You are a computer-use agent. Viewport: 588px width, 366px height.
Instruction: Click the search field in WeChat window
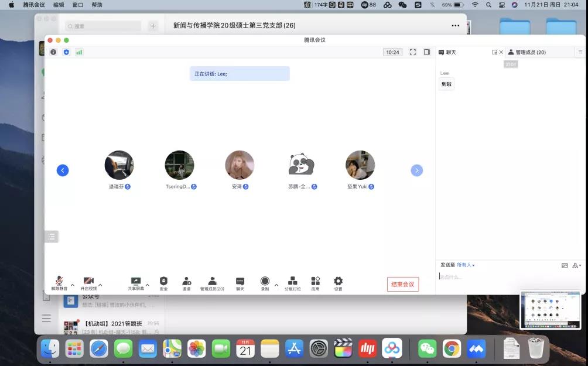click(x=103, y=26)
